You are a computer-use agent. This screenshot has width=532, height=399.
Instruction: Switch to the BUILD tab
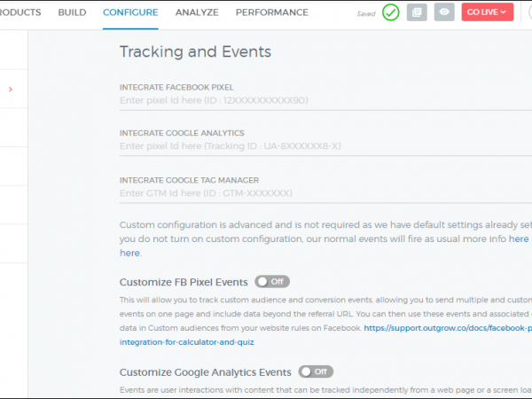coord(72,12)
